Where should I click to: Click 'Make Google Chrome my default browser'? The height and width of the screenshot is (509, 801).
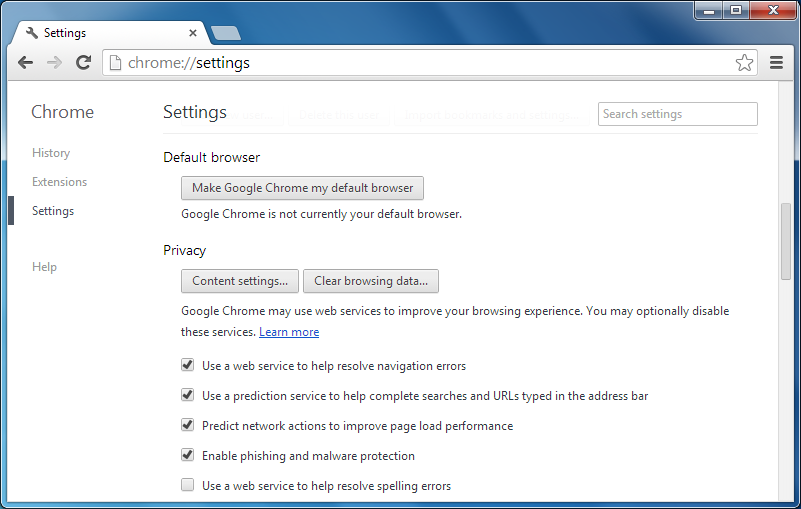(x=302, y=188)
